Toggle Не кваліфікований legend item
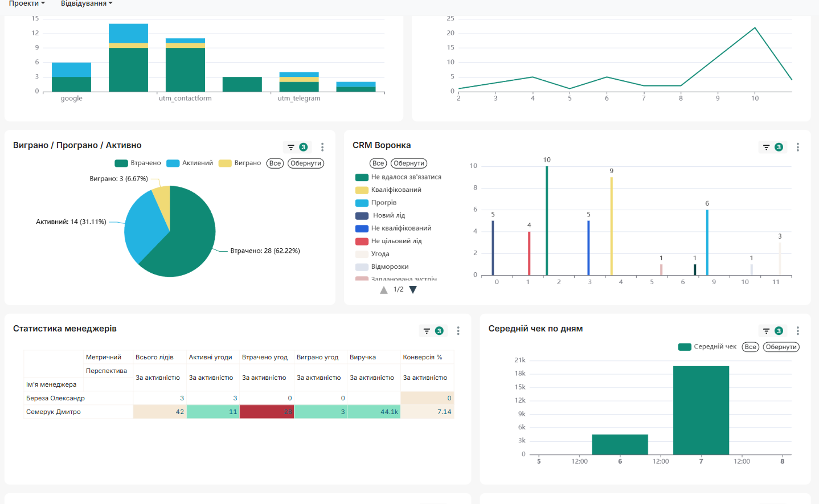819x504 pixels. click(x=393, y=228)
